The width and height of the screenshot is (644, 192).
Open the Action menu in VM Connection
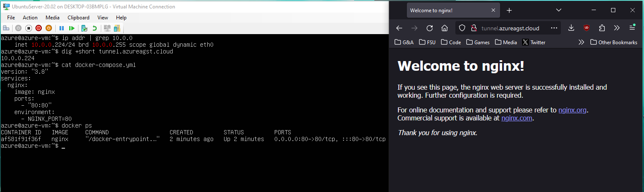point(30,18)
